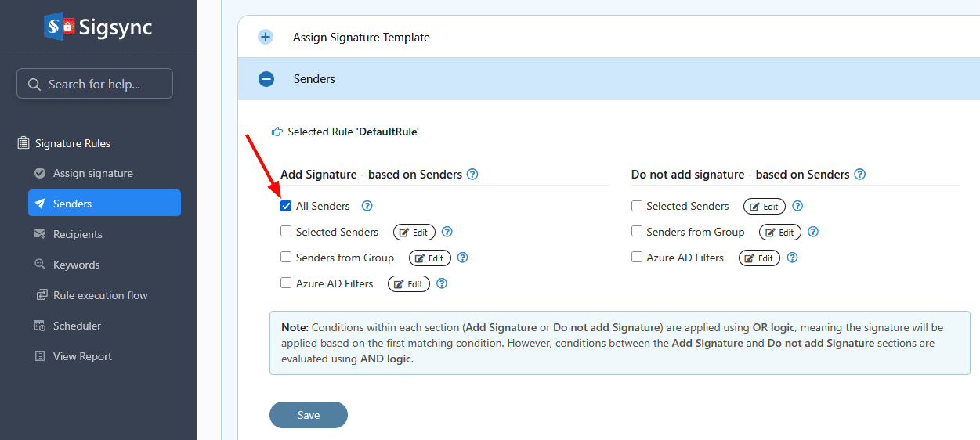Expand Signature Rules in the sidebar

click(72, 143)
